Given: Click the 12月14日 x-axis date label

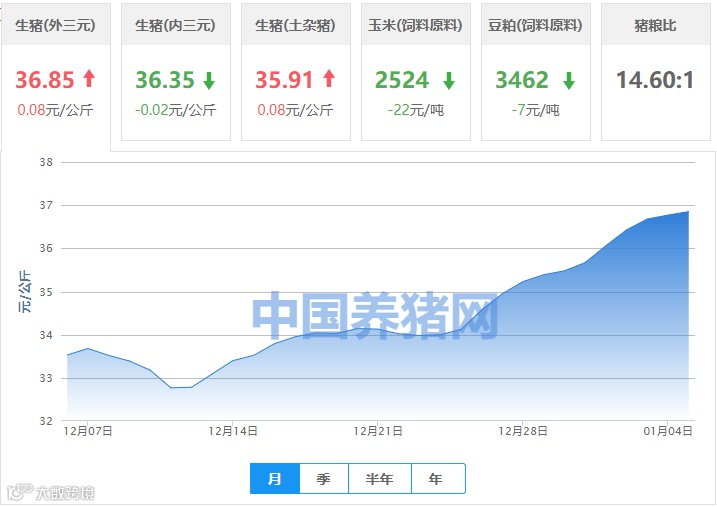Looking at the screenshot, I should 233,431.
